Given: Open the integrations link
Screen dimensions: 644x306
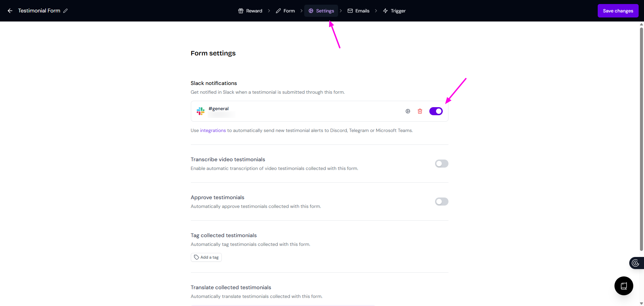Looking at the screenshot, I should 213,130.
